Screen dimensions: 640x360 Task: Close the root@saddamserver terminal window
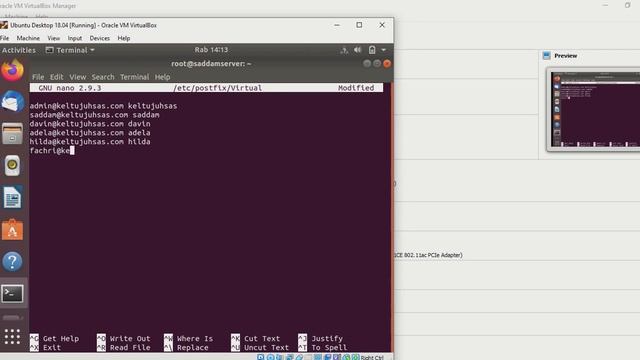(x=387, y=64)
